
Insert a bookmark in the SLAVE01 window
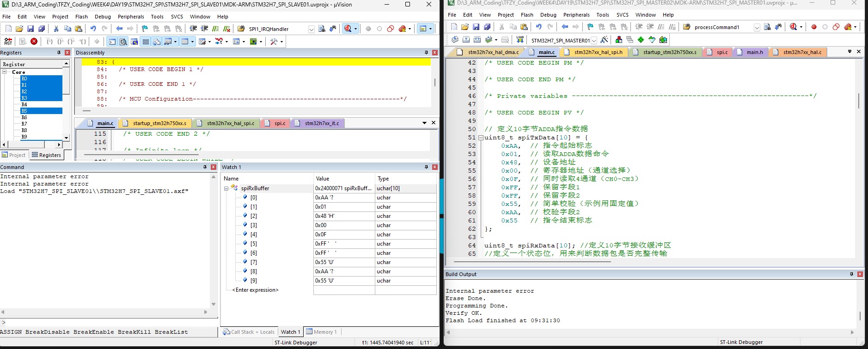click(145, 29)
